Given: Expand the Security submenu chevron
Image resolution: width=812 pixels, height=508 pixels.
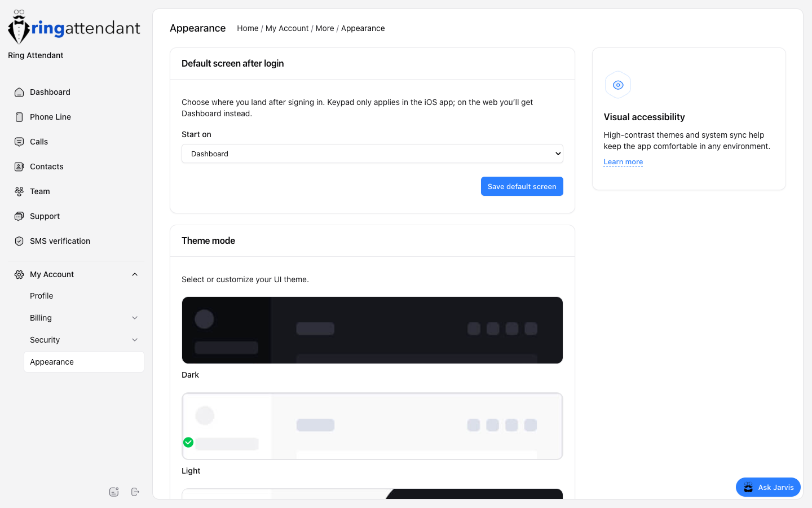Looking at the screenshot, I should point(135,340).
